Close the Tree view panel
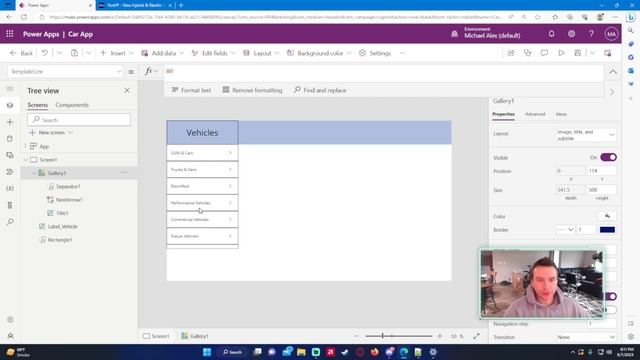The width and height of the screenshot is (640, 360). pos(127,91)
